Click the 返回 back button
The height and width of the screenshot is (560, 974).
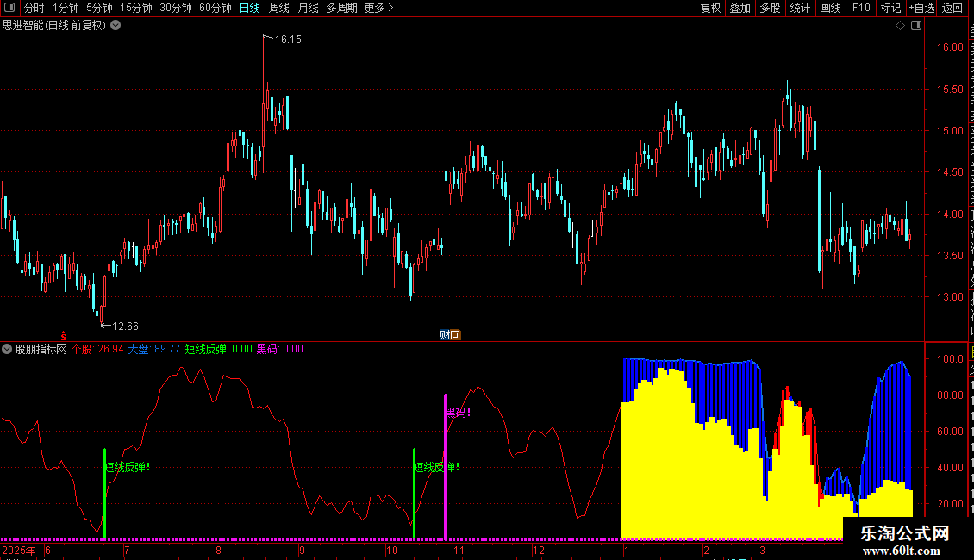[x=952, y=8]
